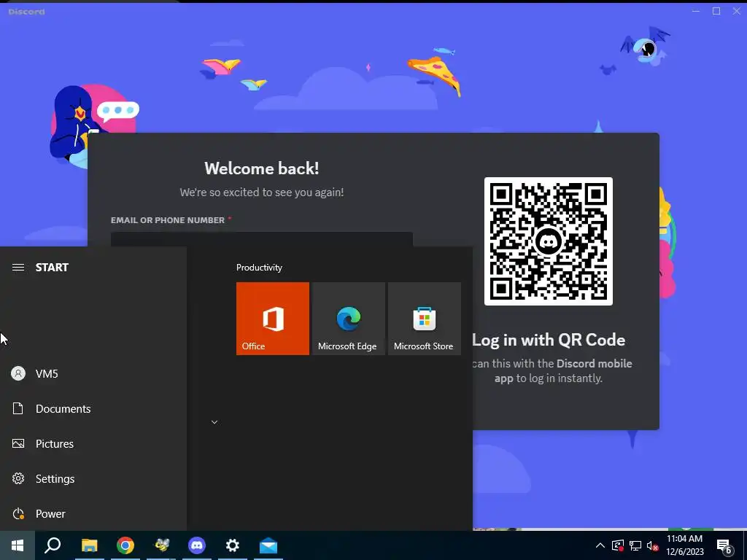The height and width of the screenshot is (560, 747).
Task: Select the Productivity group heading
Action: click(259, 267)
